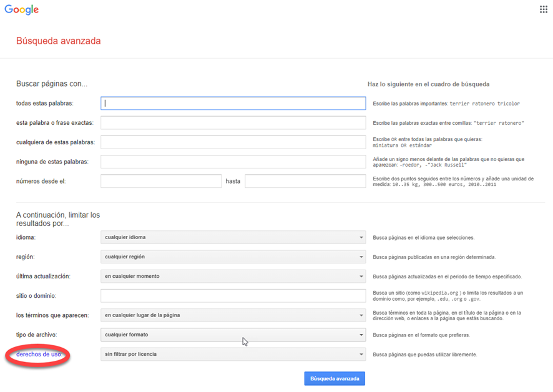
Task: Click the blue Búsqueda avanzada button
Action: pos(335,378)
